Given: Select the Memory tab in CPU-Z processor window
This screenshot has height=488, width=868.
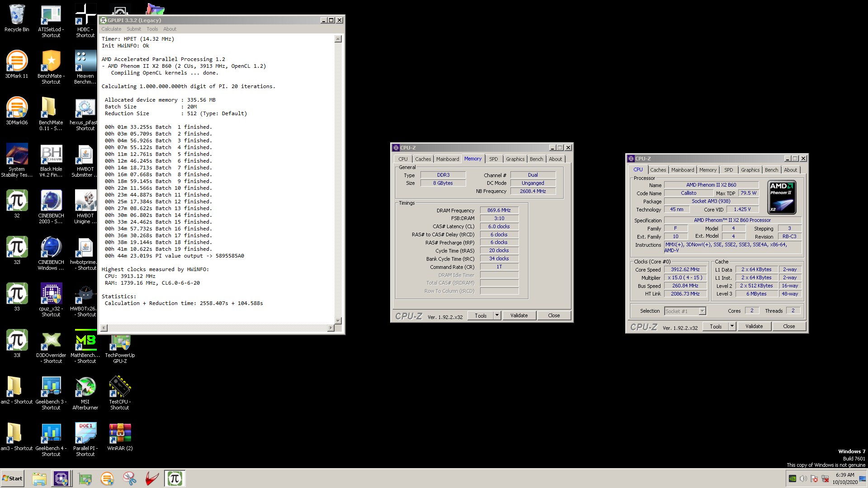Looking at the screenshot, I should pos(708,170).
